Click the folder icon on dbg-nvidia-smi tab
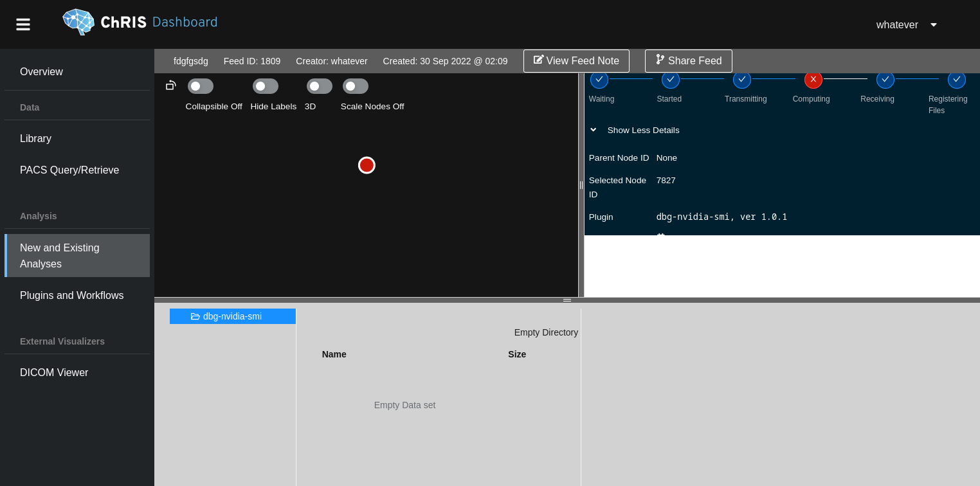Viewport: 980px width, 486px height. coord(195,316)
